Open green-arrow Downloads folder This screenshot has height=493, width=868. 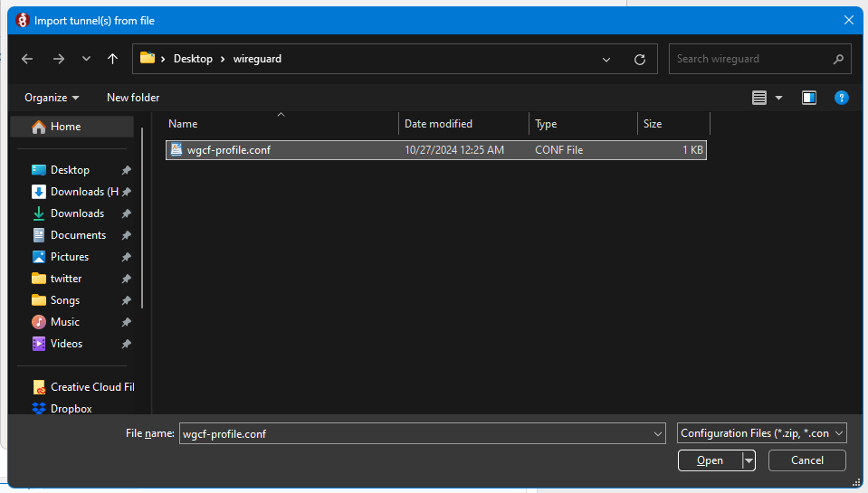point(68,213)
